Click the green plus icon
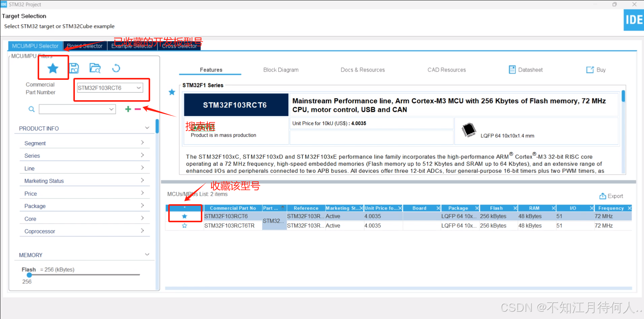The height and width of the screenshot is (319, 644). (128, 109)
